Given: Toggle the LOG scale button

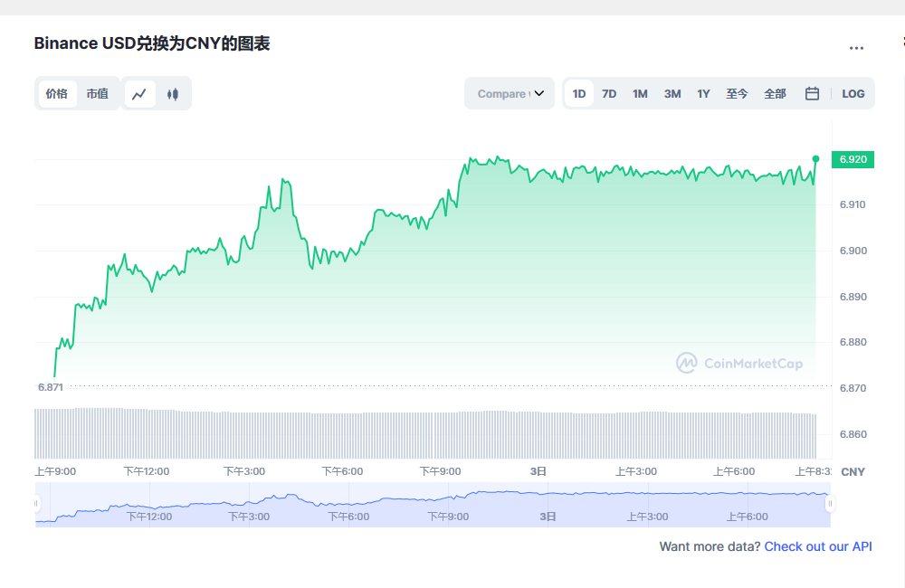Looking at the screenshot, I should 853,94.
